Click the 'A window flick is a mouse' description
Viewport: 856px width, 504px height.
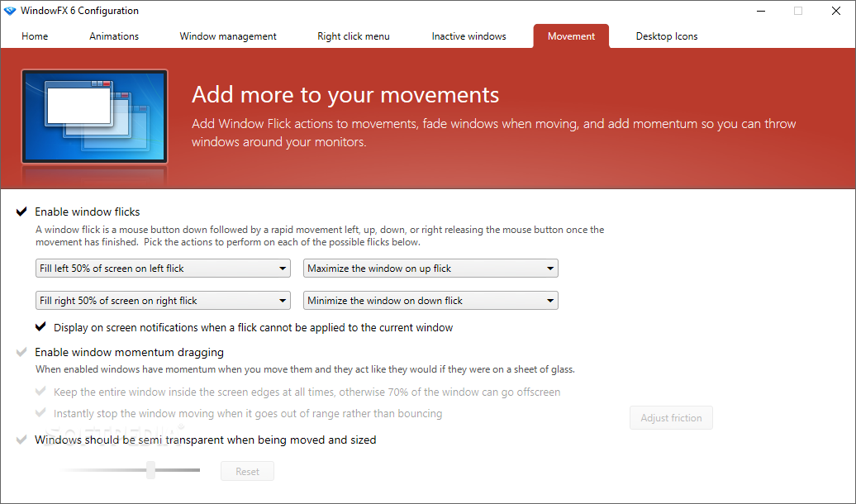[x=320, y=236]
